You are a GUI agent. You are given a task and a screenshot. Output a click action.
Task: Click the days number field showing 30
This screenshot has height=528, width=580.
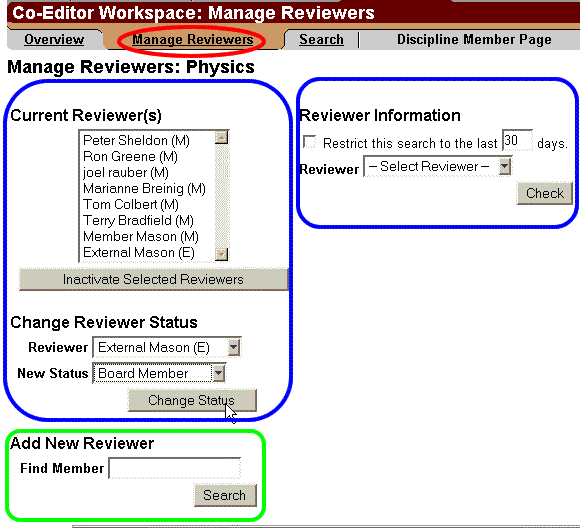[x=517, y=141]
